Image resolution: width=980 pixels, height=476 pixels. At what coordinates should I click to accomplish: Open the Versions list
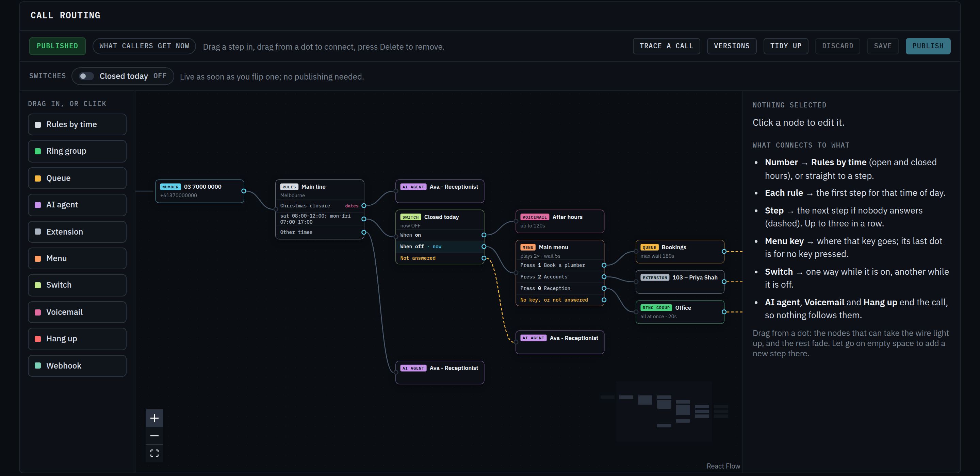pos(732,46)
